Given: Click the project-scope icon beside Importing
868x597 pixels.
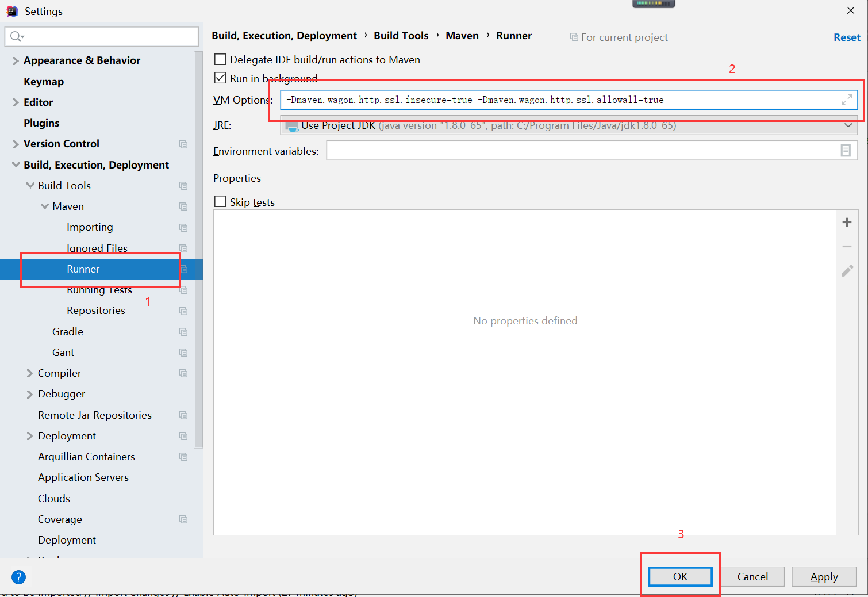Looking at the screenshot, I should 183,228.
